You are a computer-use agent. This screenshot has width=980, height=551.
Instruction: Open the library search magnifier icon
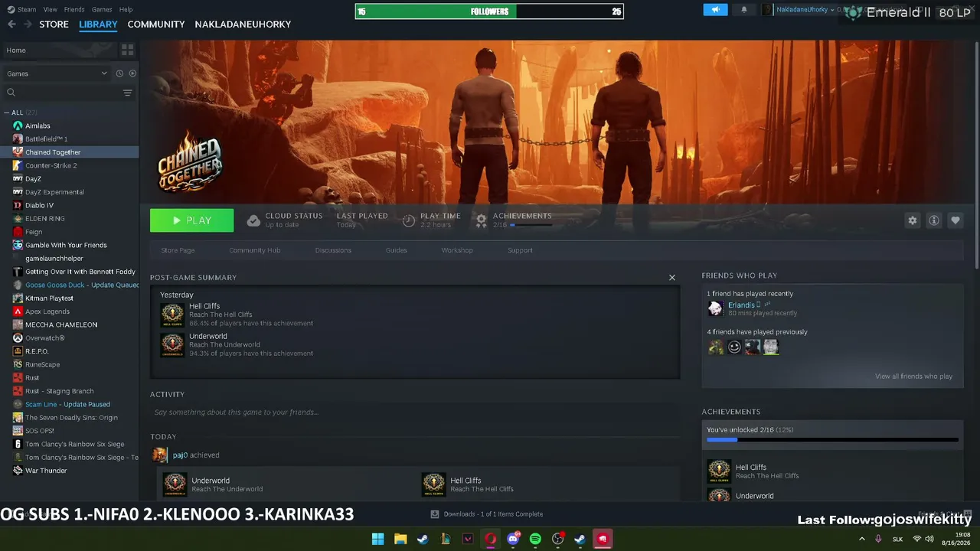click(11, 93)
